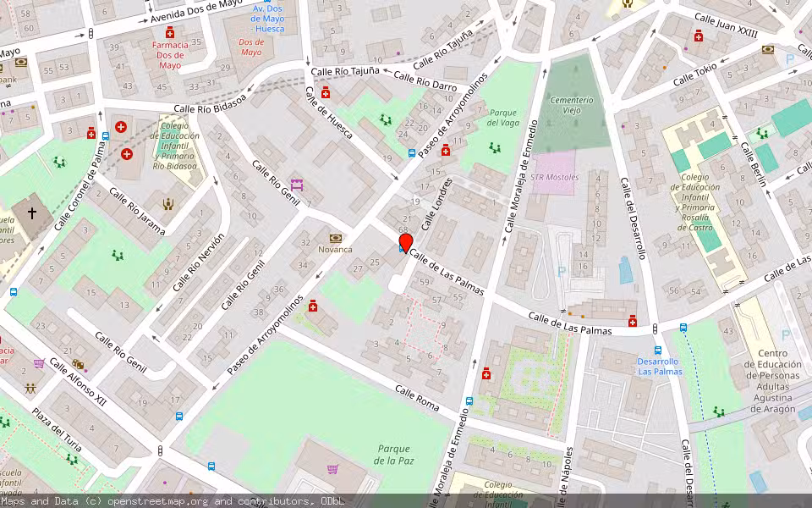Select the Calle Juan XXIII street label
Image resolution: width=812 pixels, height=508 pixels.
[x=726, y=25]
